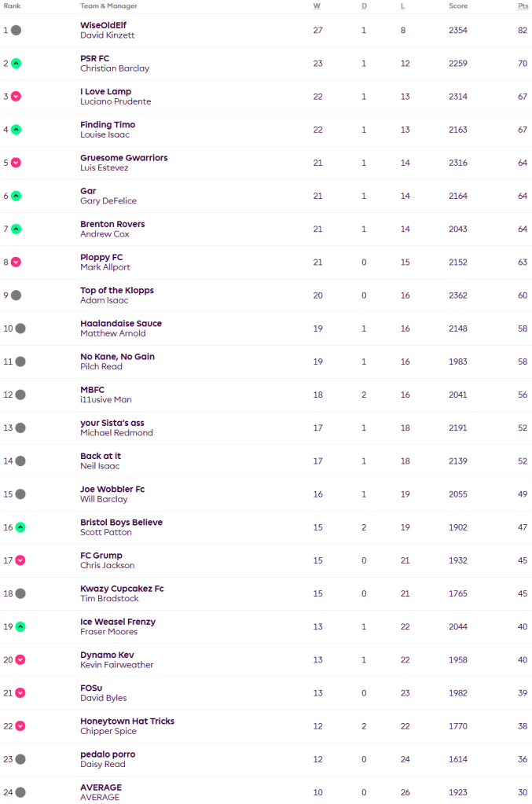Open the Top of the Klopps team
Viewport: 532px width, 804px height.
point(117,291)
